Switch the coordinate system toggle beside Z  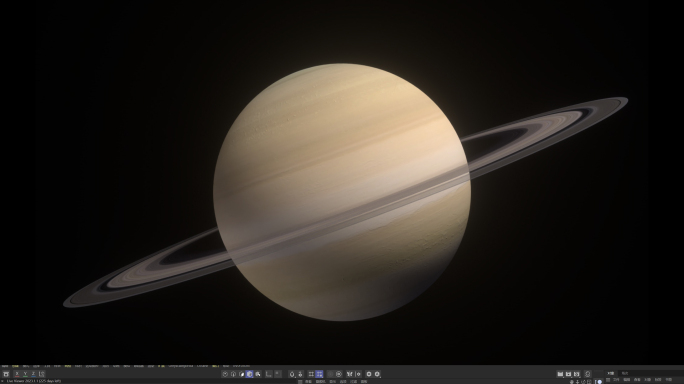[41, 374]
